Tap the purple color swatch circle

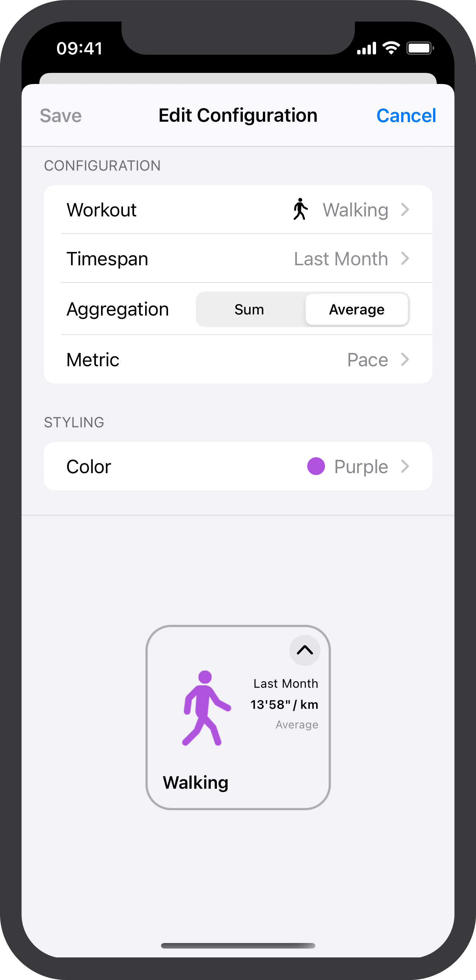point(316,467)
